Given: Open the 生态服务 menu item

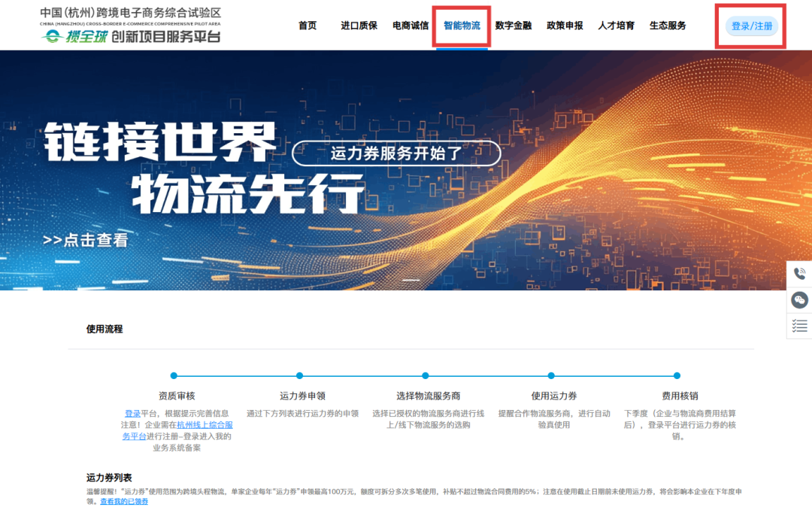Looking at the screenshot, I should pyautogui.click(x=668, y=26).
